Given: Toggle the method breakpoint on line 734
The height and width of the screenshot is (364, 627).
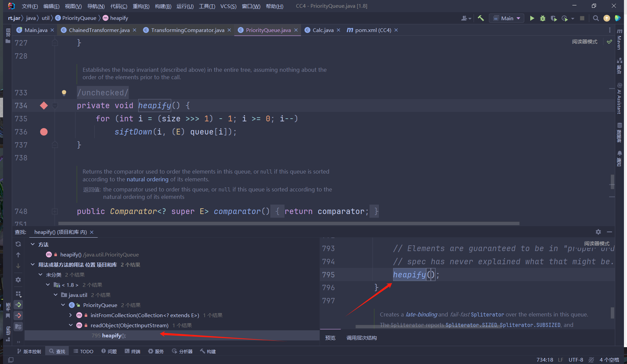Looking at the screenshot, I should tap(44, 105).
